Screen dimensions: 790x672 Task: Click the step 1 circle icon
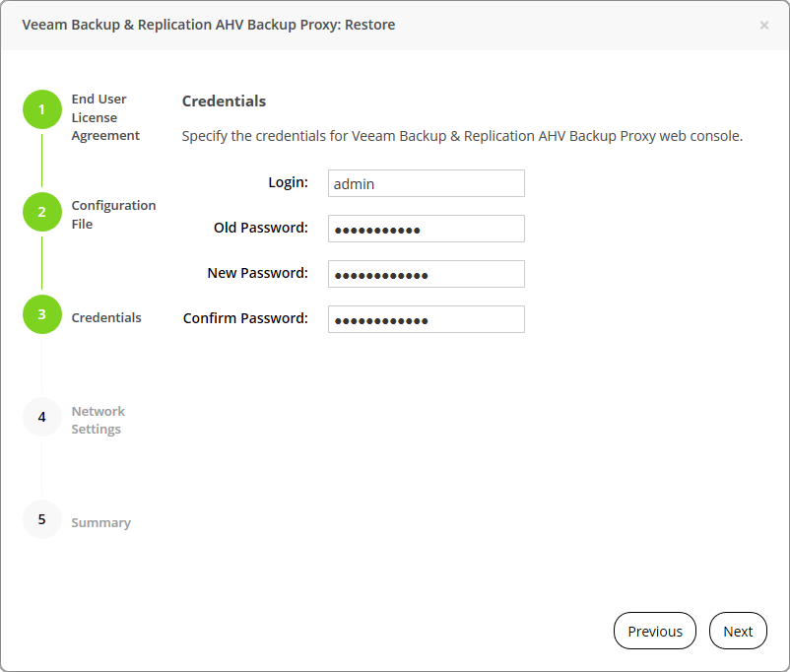[41, 109]
